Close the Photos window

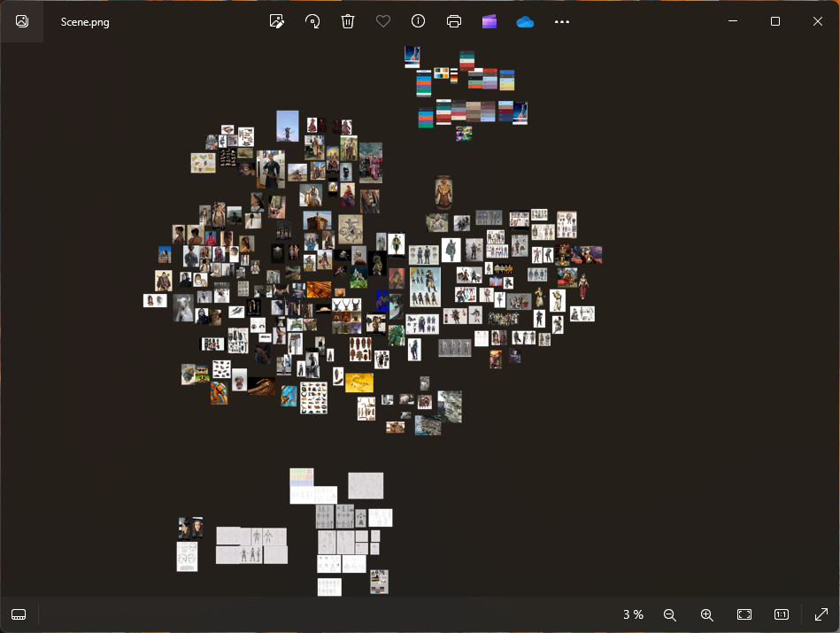click(818, 21)
